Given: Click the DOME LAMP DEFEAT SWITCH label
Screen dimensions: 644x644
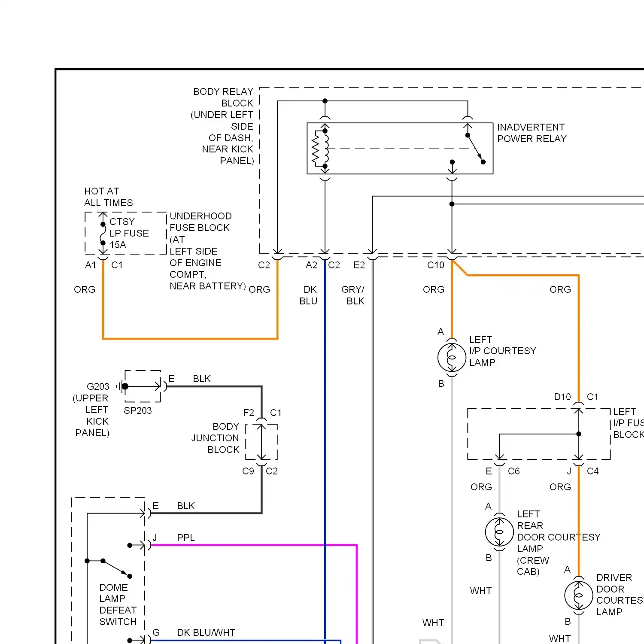Looking at the screenshot, I should point(118,605).
